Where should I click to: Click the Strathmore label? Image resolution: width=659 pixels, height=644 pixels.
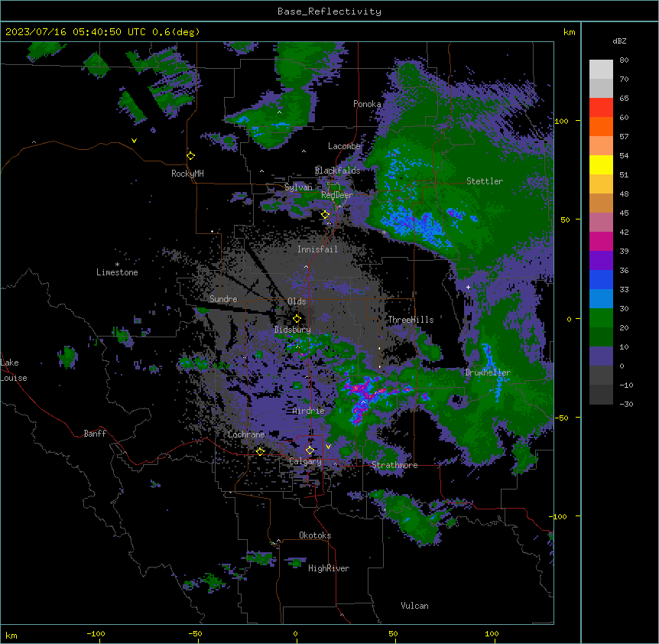(x=394, y=465)
